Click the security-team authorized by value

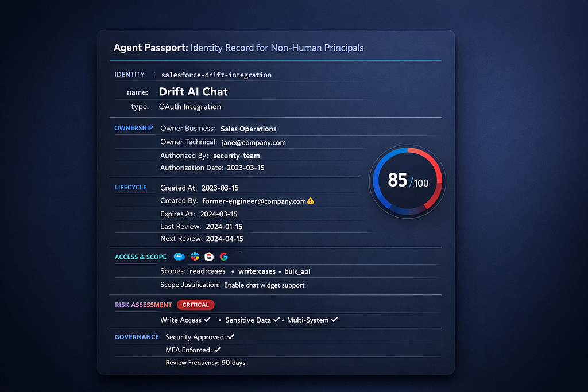pos(236,156)
